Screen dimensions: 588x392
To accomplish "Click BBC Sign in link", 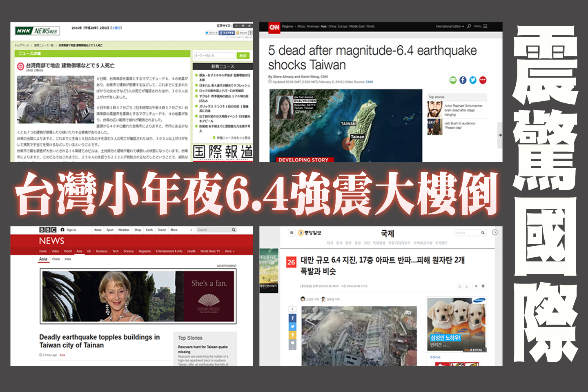I will [71, 230].
